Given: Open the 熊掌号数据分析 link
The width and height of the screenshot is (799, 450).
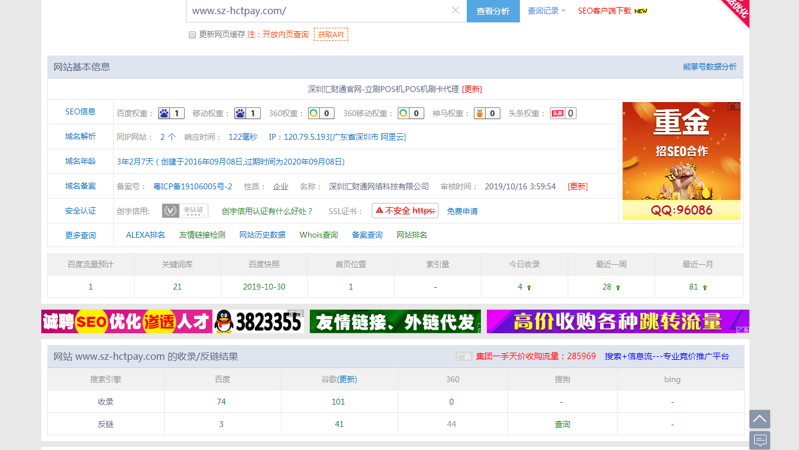Looking at the screenshot, I should [x=709, y=67].
